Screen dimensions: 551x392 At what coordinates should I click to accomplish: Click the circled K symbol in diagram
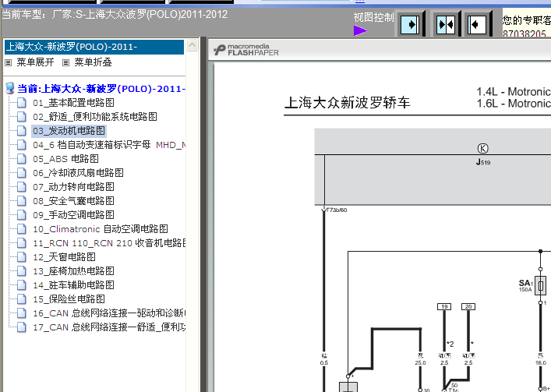pyautogui.click(x=483, y=149)
